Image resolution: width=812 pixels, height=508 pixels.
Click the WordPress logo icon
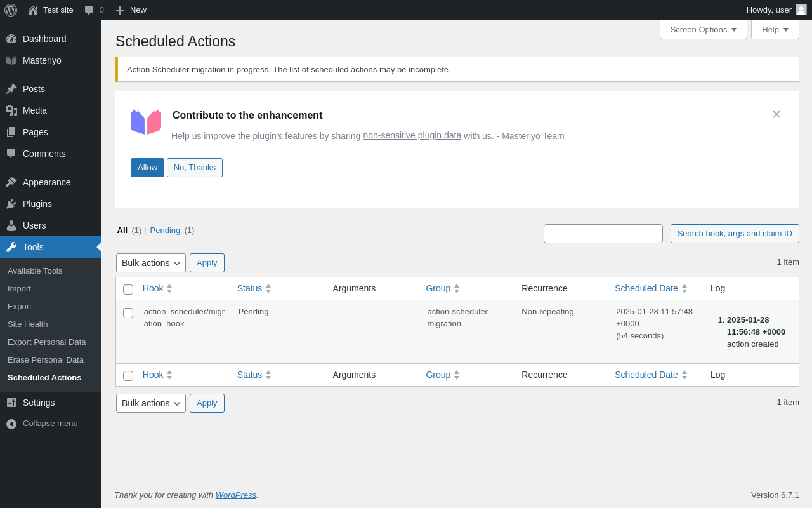tap(11, 10)
